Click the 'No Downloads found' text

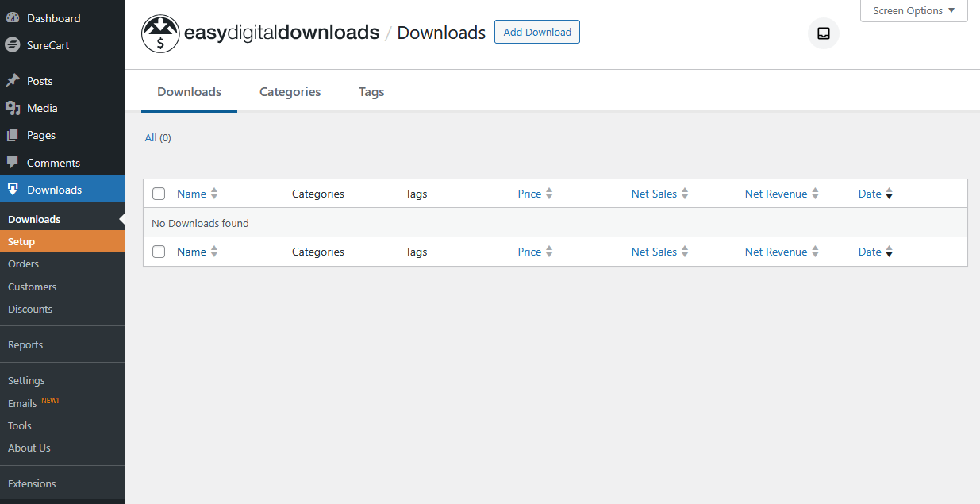click(x=200, y=223)
